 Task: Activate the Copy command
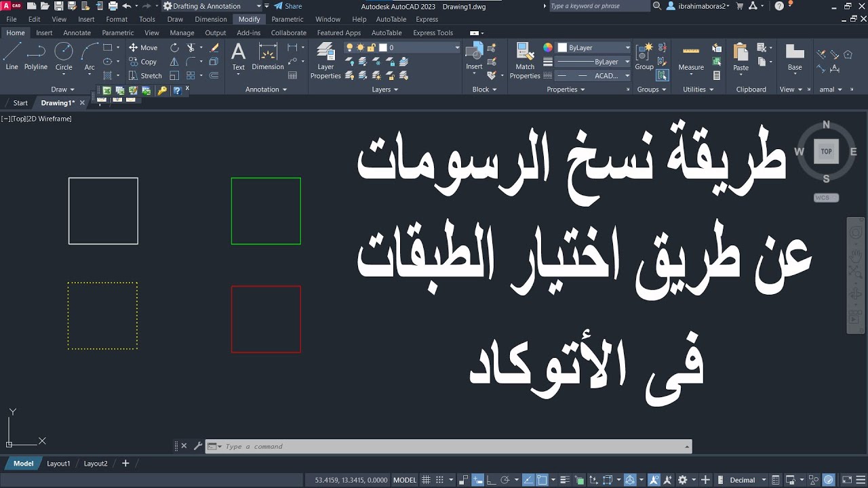pos(143,62)
